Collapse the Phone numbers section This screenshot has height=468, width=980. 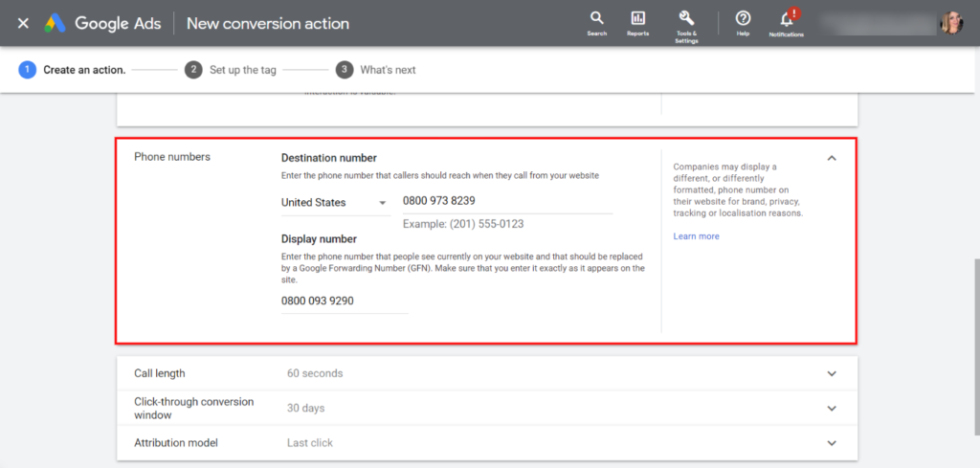tap(831, 158)
